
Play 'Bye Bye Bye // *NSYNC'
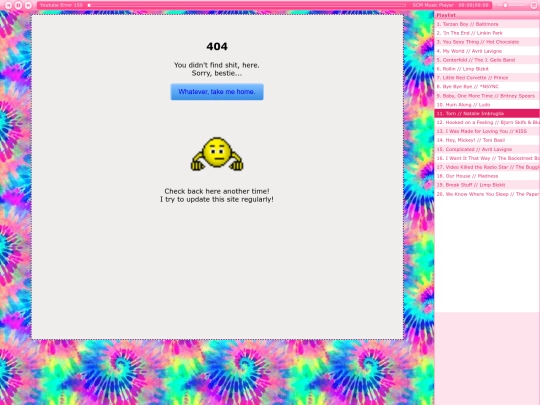coord(487,87)
